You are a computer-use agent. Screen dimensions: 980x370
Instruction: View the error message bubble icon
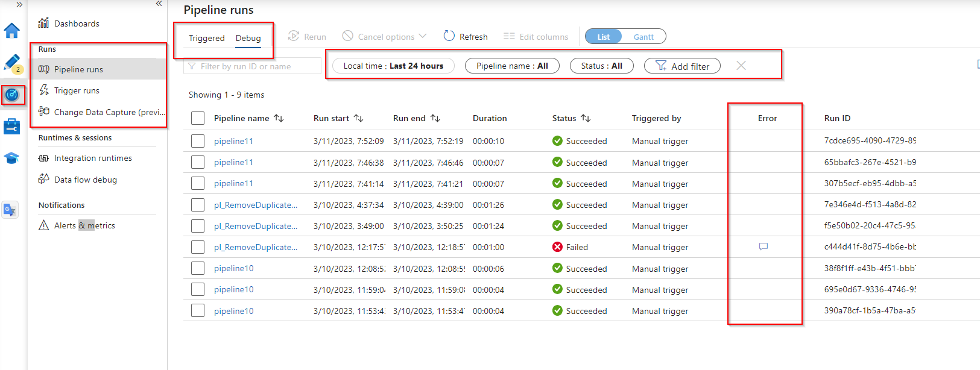coord(763,246)
